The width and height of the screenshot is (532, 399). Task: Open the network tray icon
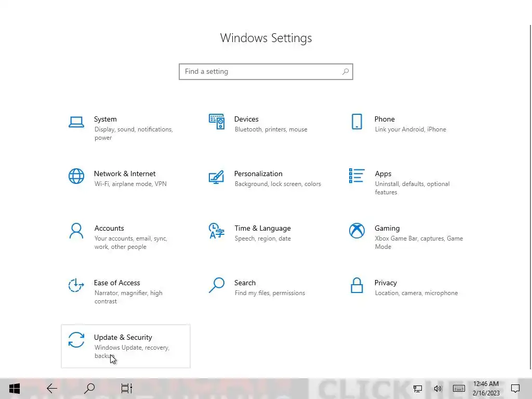pyautogui.click(x=418, y=389)
